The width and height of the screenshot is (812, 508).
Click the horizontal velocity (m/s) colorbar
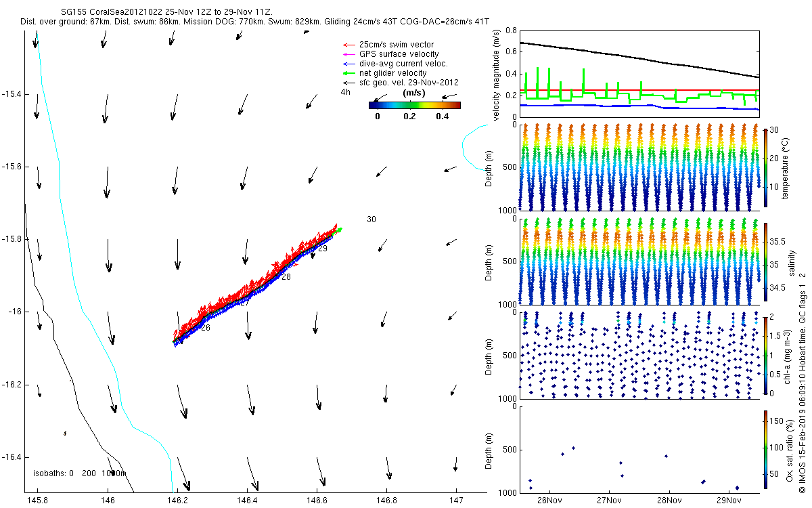415,105
